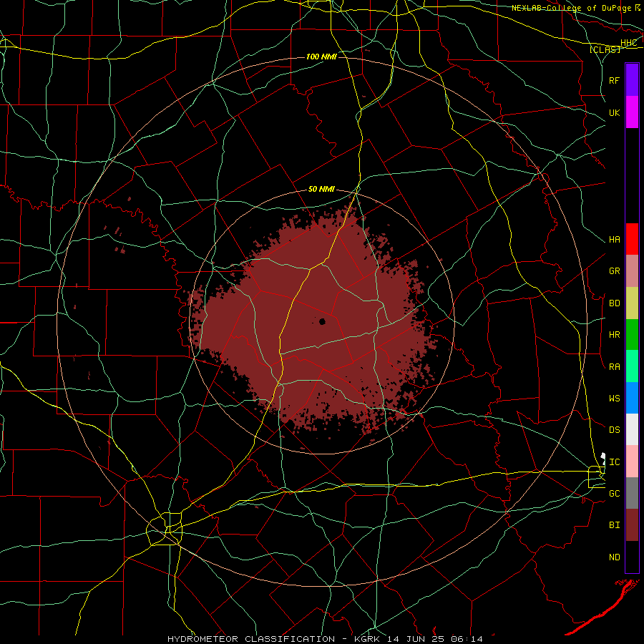Screen dimensions: 644x644
Task: Click the magenta UK legend swatch
Action: pos(632,112)
